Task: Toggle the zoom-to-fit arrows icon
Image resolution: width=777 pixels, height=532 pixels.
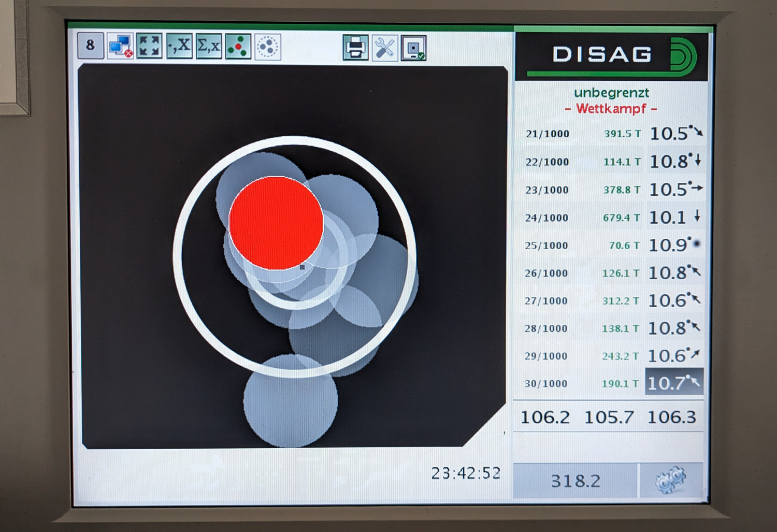Action: (x=149, y=46)
